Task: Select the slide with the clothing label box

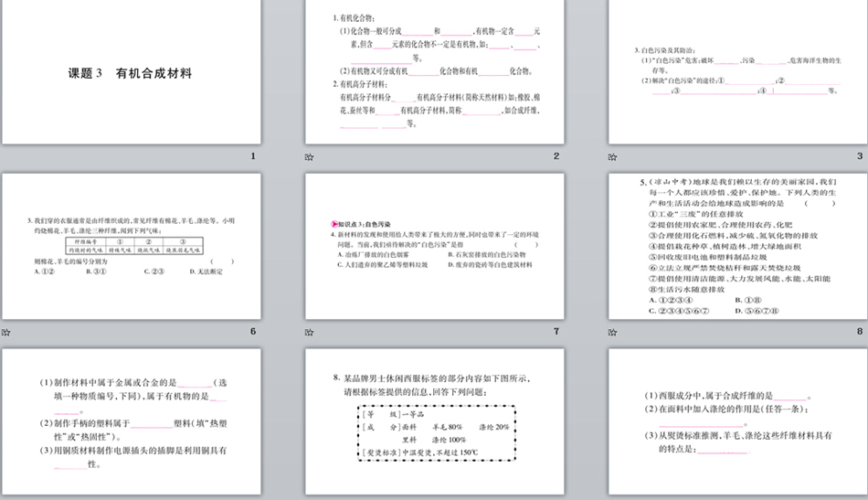Action: pyautogui.click(x=434, y=422)
